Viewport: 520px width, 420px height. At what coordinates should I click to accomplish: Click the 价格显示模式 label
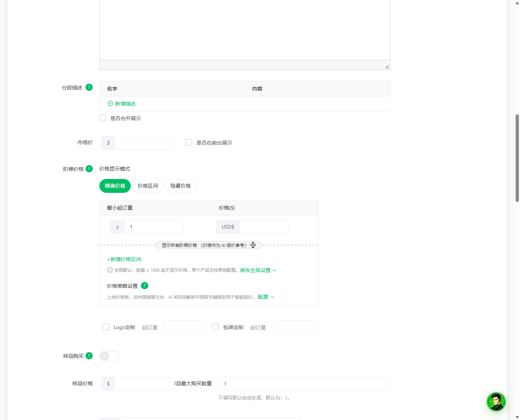(115, 169)
